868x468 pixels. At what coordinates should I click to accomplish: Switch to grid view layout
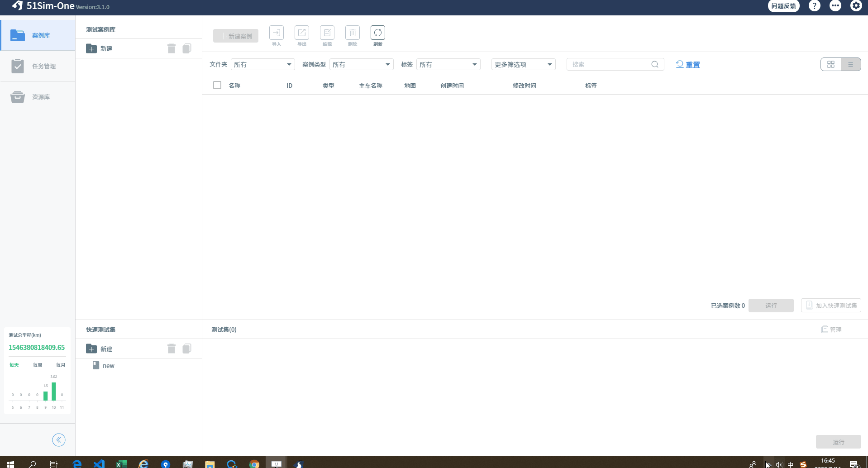coord(831,64)
